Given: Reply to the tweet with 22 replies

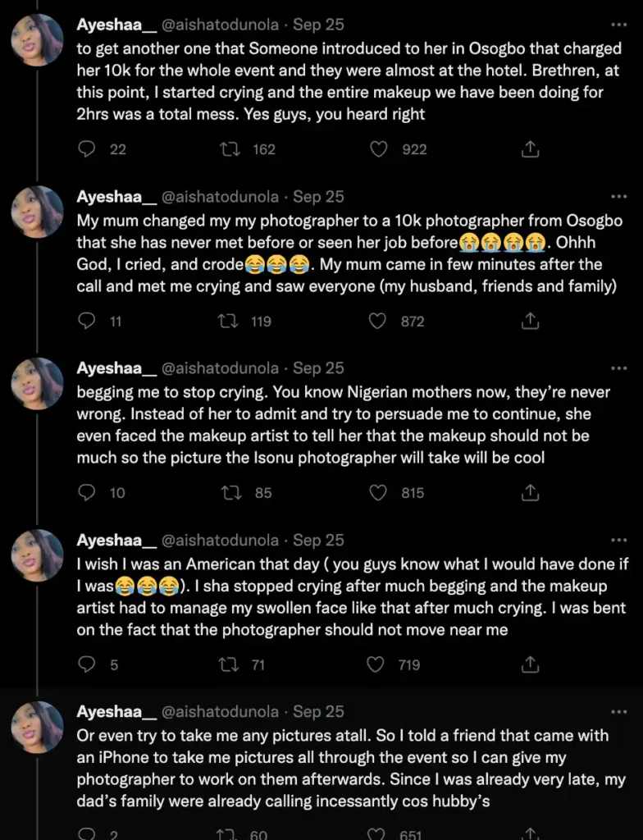Looking at the screenshot, I should [87, 149].
